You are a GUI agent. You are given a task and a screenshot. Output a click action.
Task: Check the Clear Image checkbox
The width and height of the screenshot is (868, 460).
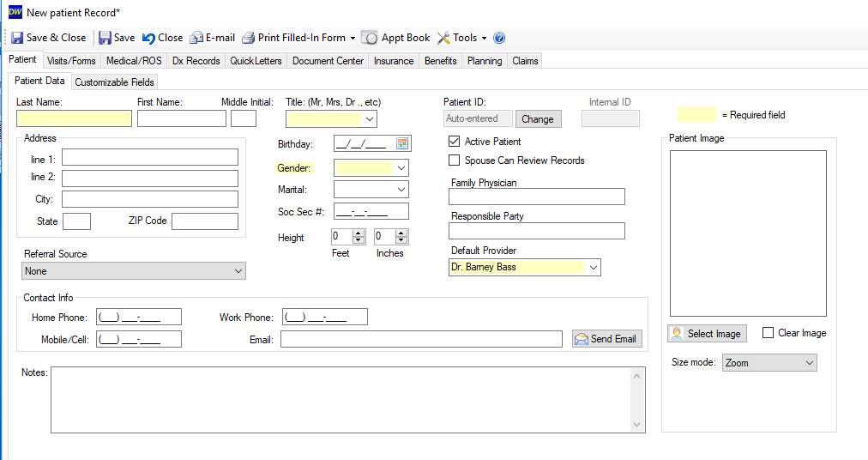pos(768,333)
